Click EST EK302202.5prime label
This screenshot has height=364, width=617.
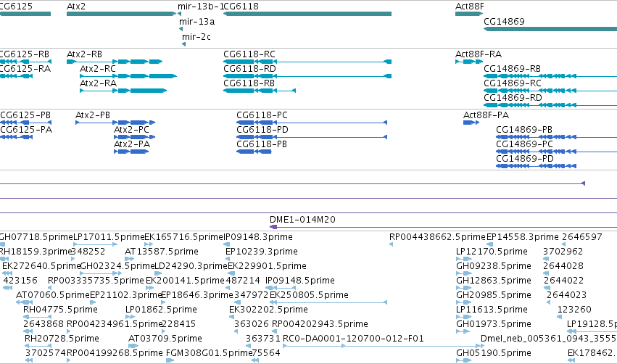point(268,310)
